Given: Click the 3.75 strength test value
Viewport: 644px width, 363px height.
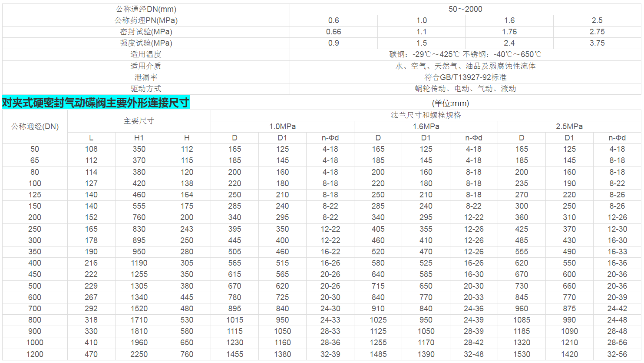Looking at the screenshot, I should (597, 43).
